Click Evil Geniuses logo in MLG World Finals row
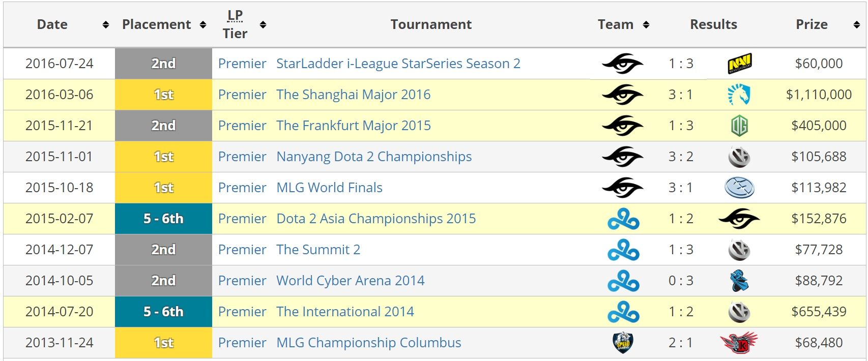868x361 pixels. pyautogui.click(x=739, y=188)
